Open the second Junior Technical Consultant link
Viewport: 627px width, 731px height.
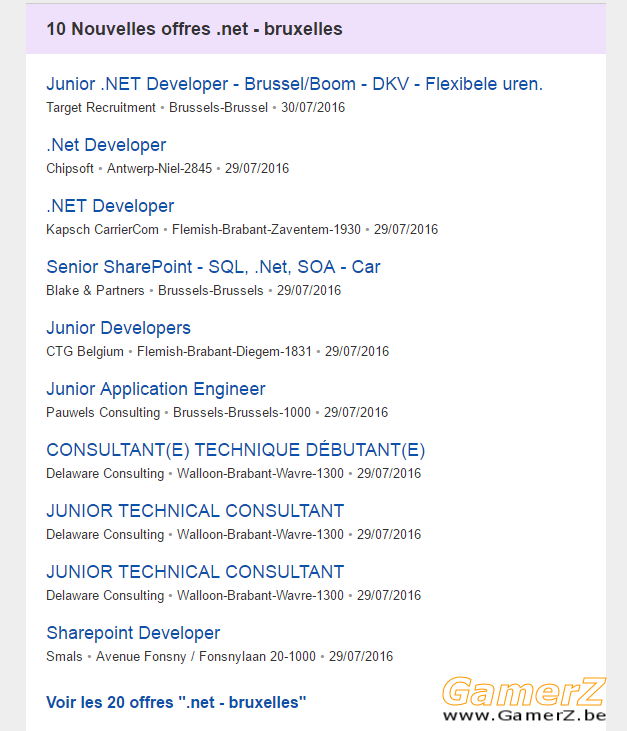[195, 572]
